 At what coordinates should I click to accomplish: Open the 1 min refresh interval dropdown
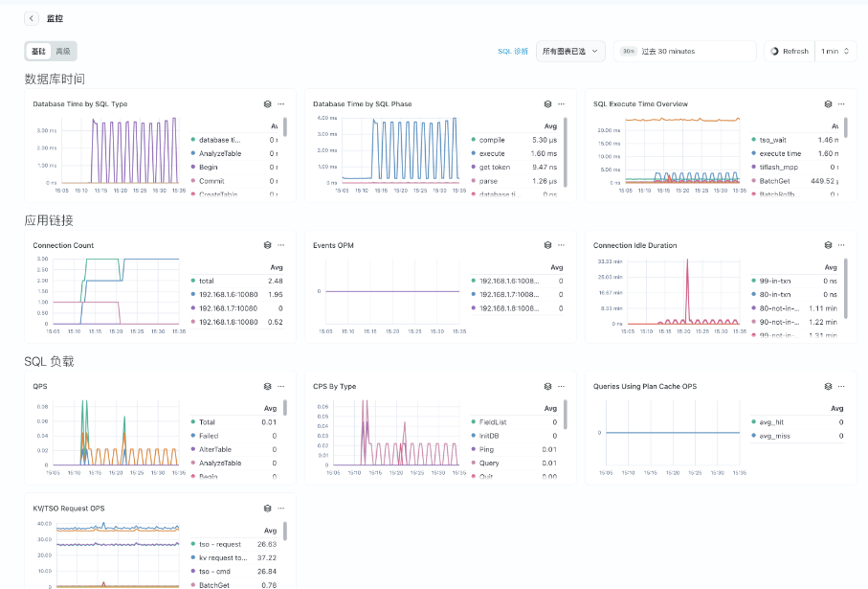835,51
